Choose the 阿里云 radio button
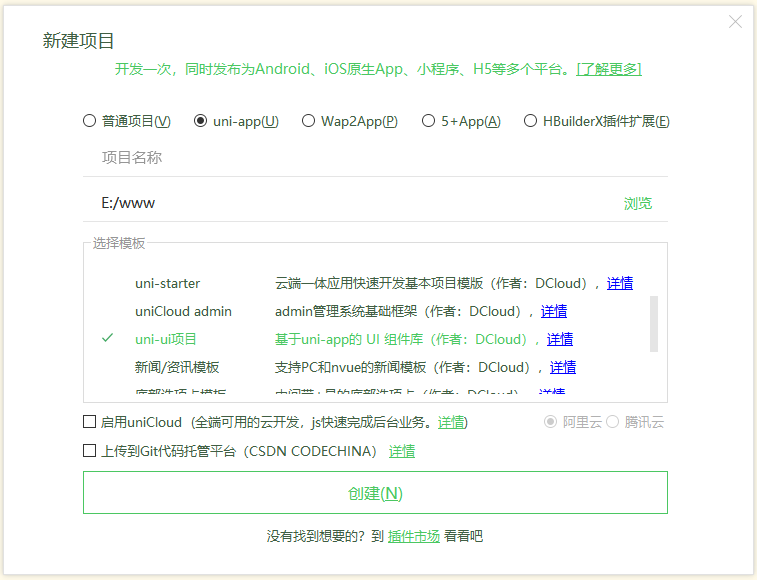 pos(550,422)
